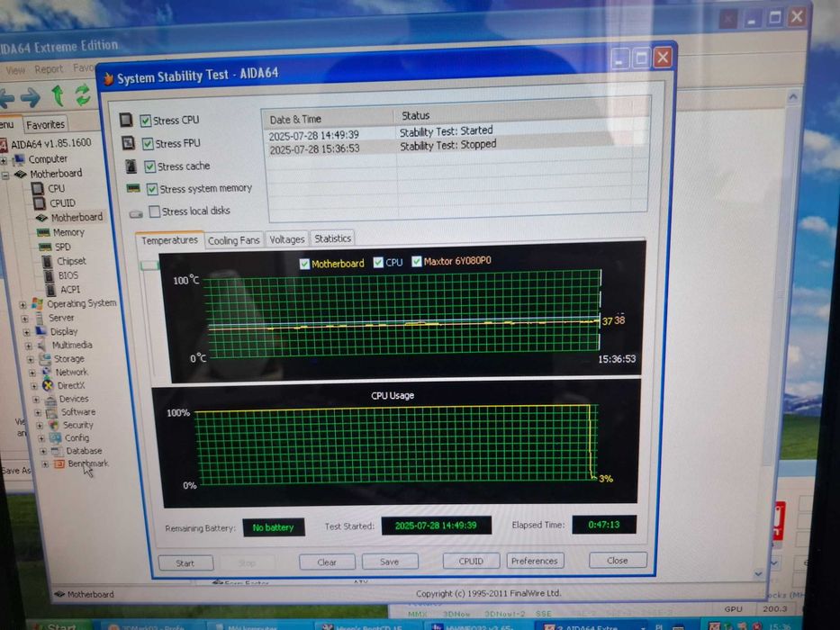
Task: Open the CPUID button
Action: click(471, 561)
